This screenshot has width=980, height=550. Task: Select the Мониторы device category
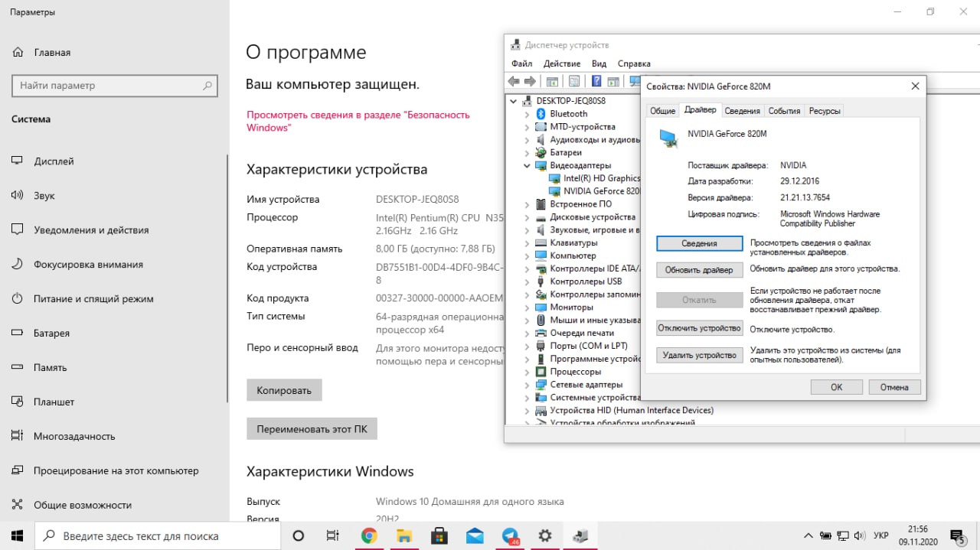[571, 307]
